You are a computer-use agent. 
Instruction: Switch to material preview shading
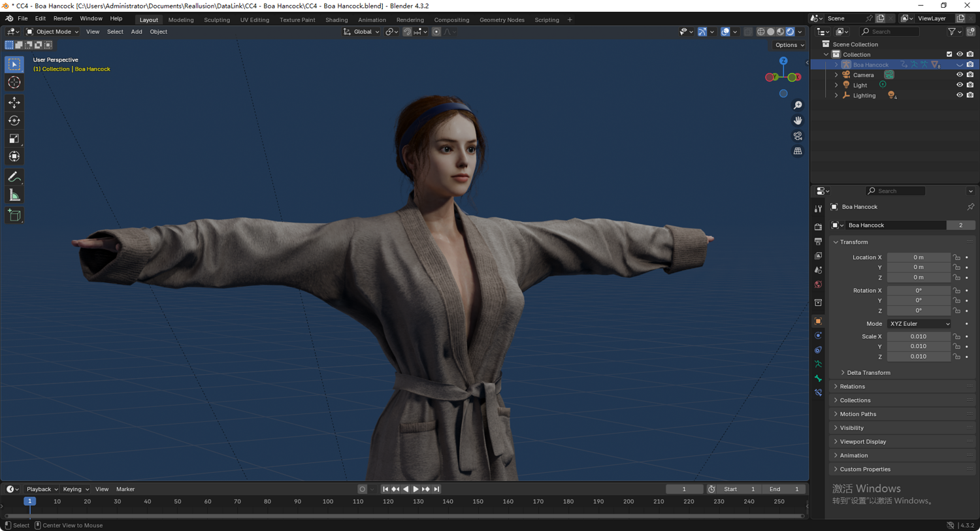coord(780,31)
